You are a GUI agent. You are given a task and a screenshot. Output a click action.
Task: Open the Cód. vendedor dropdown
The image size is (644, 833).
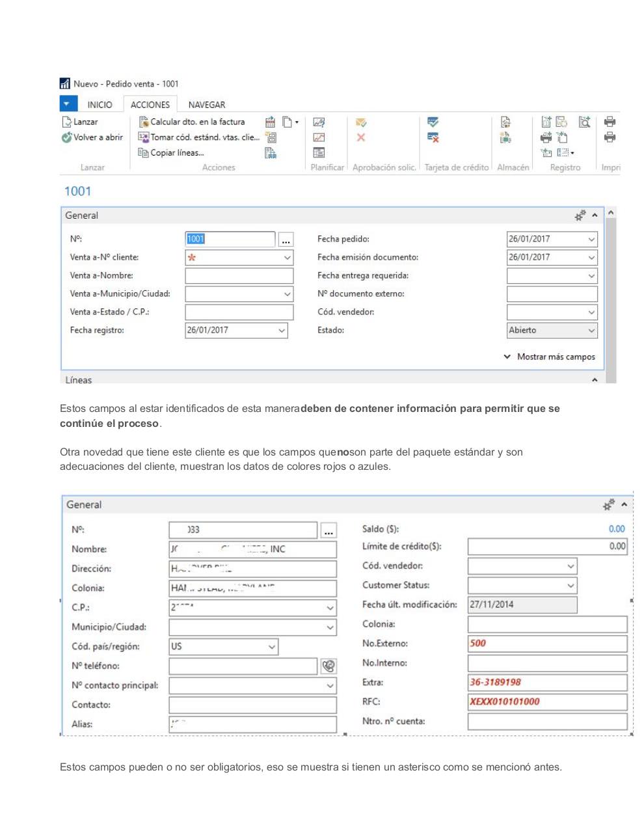coord(592,312)
